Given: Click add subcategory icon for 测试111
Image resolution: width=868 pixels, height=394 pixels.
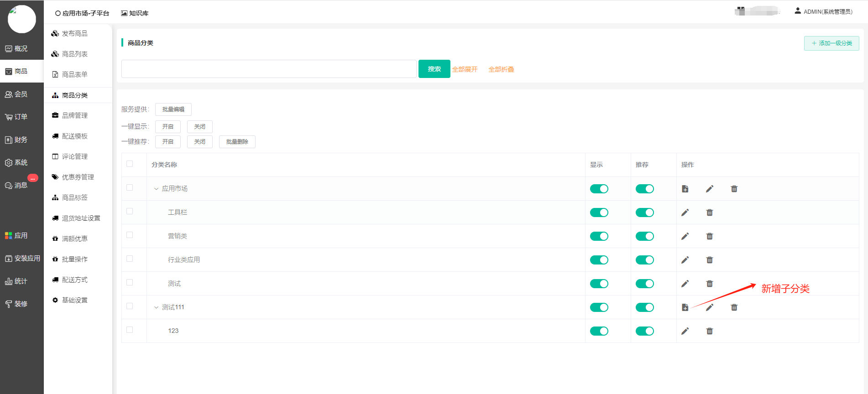Looking at the screenshot, I should (685, 307).
